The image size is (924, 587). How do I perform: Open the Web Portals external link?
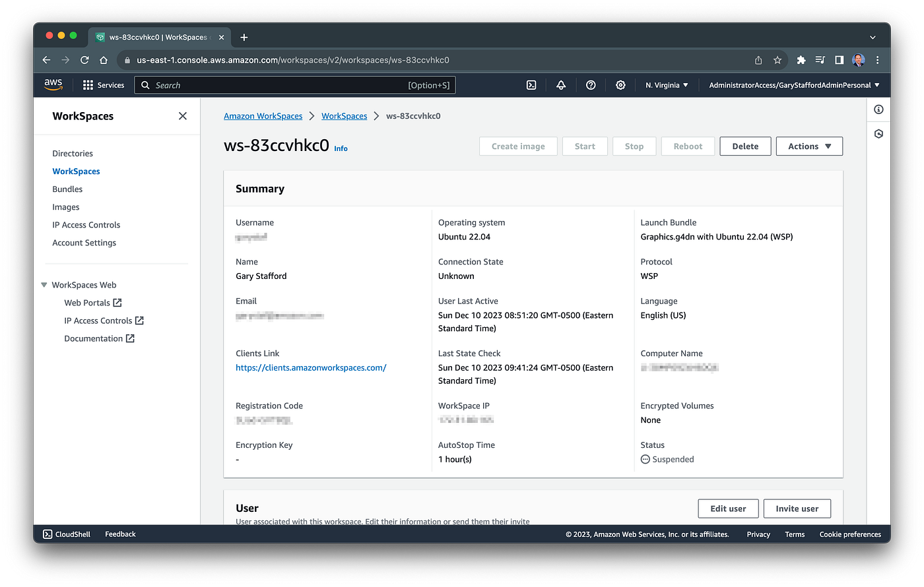pos(93,303)
